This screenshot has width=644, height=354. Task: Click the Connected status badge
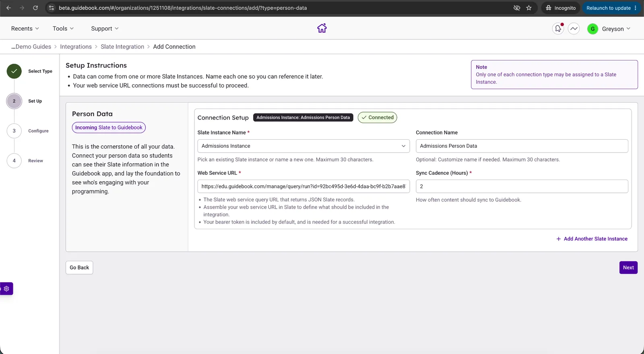378,118
